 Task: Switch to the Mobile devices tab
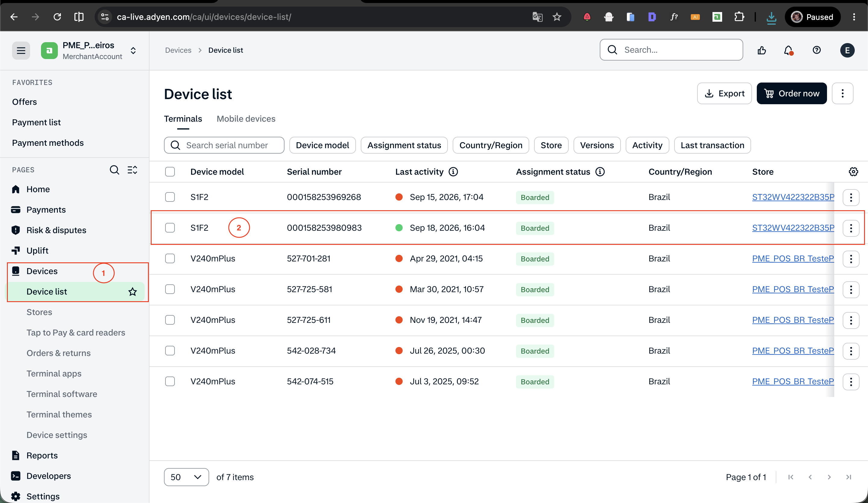pos(246,119)
